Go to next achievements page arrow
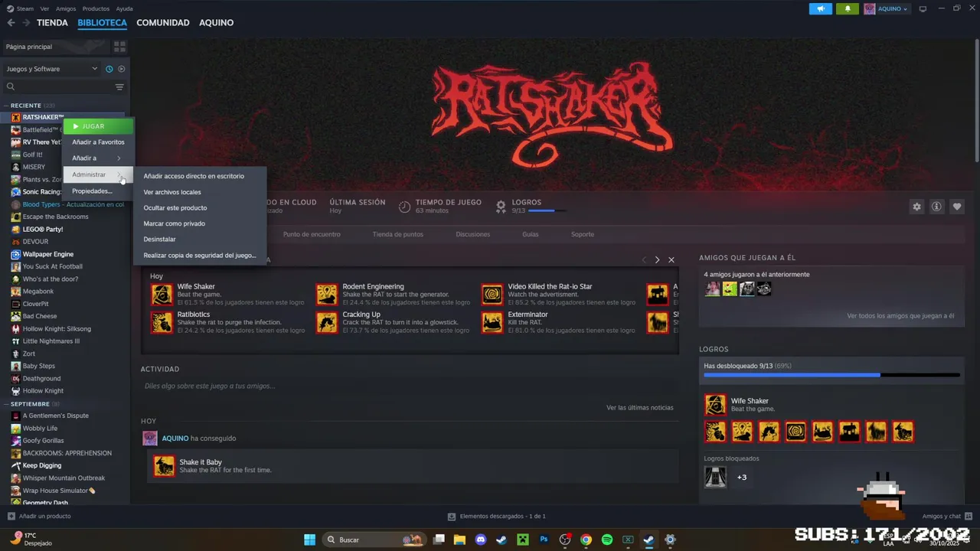 657,260
